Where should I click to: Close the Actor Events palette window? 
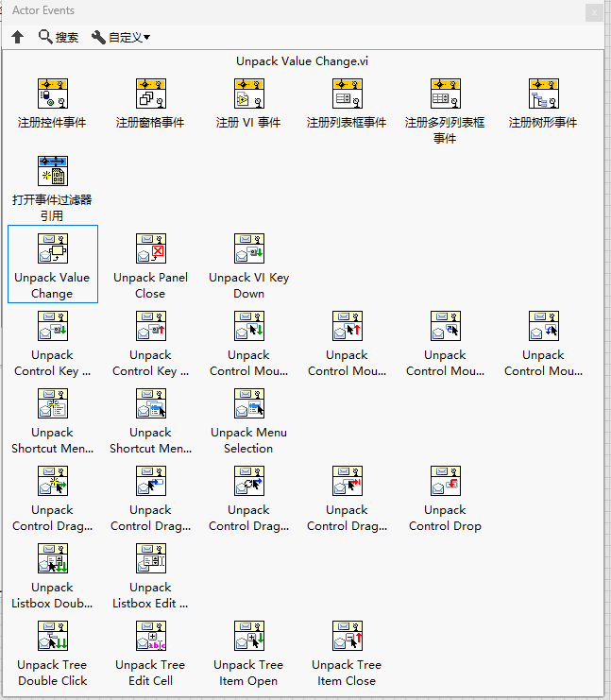[594, 12]
